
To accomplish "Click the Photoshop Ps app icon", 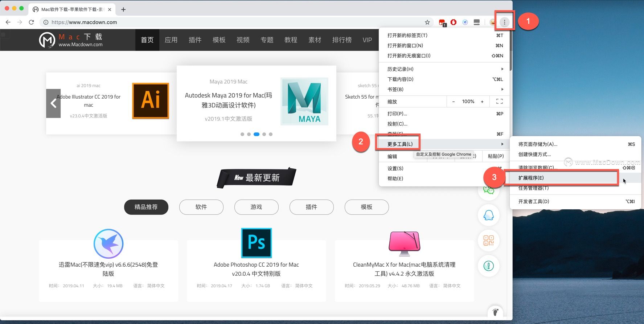I will click(257, 243).
